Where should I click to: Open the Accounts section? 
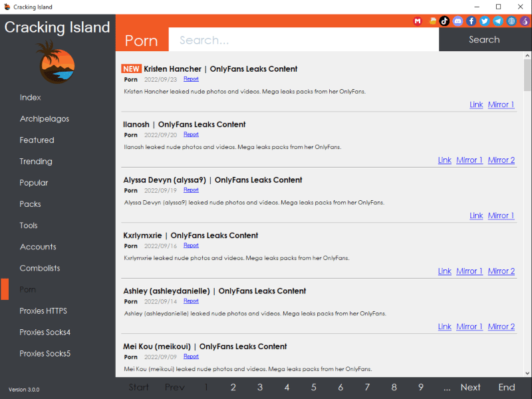tap(38, 247)
